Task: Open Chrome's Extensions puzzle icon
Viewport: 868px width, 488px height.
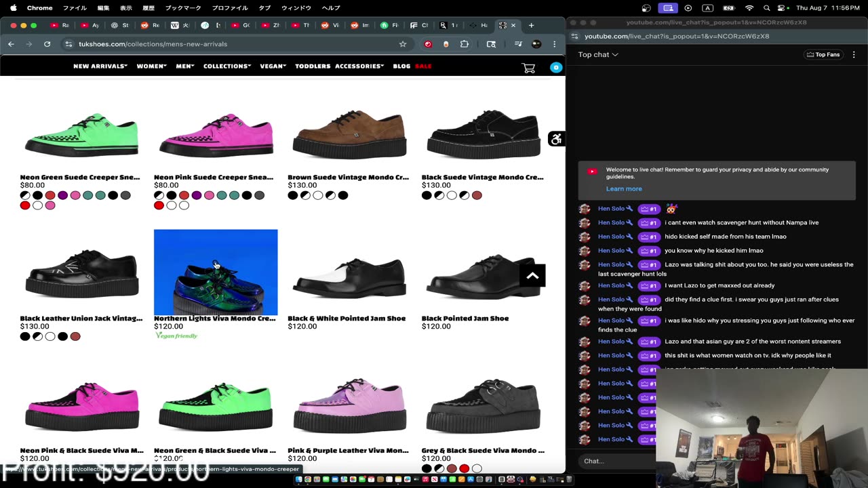Action: point(465,44)
